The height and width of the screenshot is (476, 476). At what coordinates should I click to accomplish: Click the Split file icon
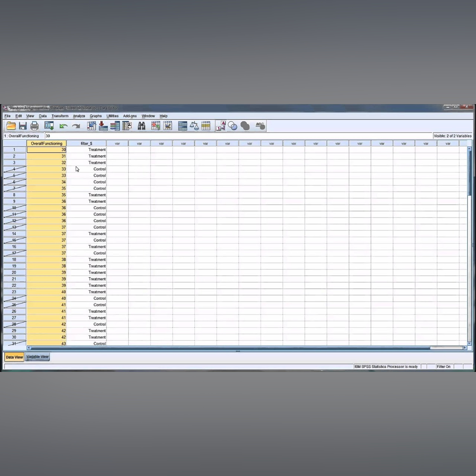click(x=183, y=126)
